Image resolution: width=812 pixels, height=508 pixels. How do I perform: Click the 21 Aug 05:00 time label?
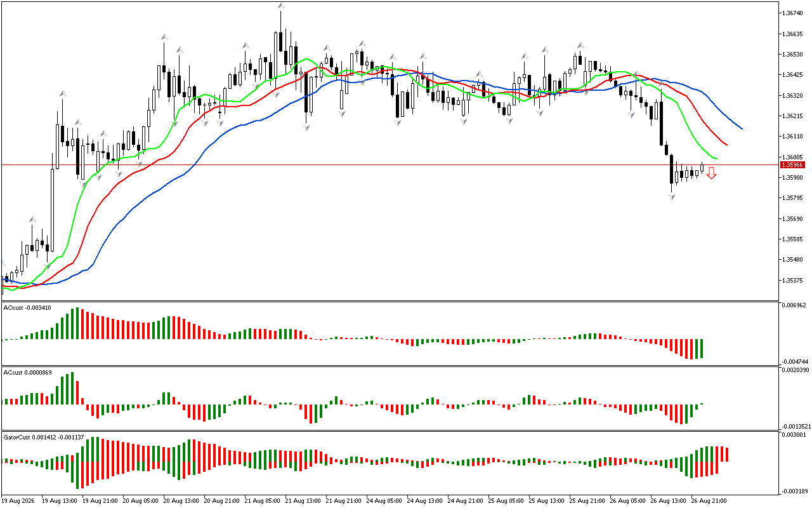(263, 501)
